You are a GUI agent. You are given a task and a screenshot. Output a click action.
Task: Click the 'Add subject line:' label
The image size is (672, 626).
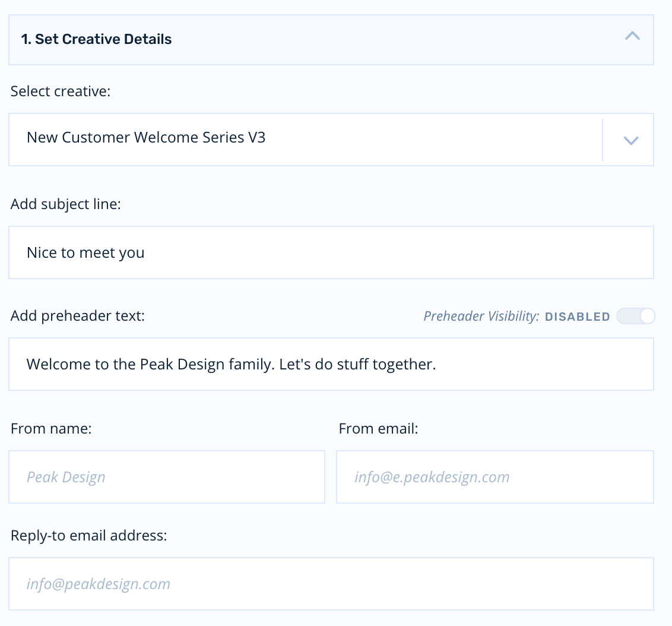(x=65, y=204)
